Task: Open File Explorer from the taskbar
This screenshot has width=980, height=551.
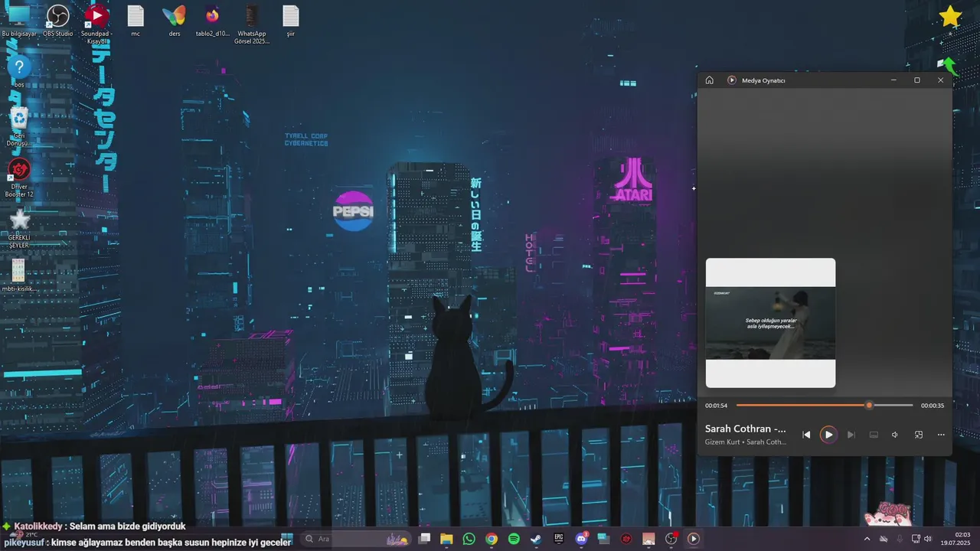Action: [x=446, y=539]
